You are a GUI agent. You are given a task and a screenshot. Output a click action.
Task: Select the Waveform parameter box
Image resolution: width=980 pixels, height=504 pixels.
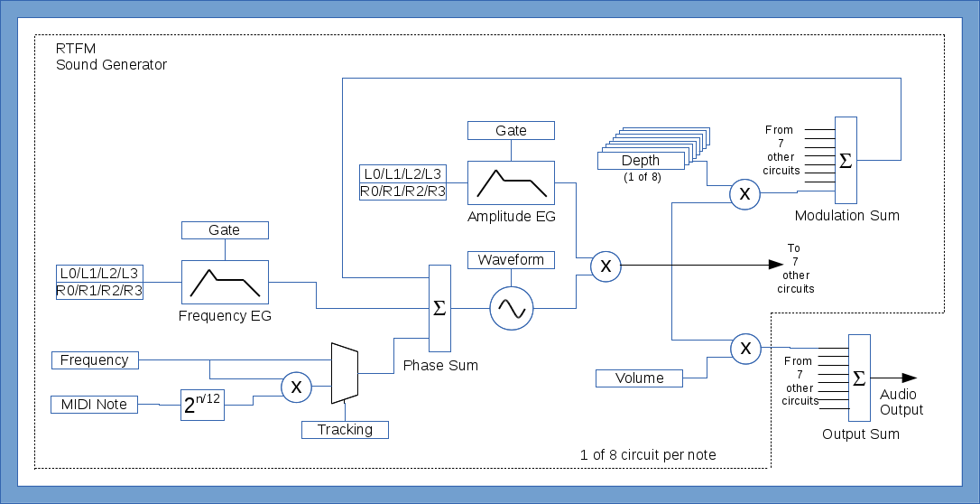coord(511,260)
